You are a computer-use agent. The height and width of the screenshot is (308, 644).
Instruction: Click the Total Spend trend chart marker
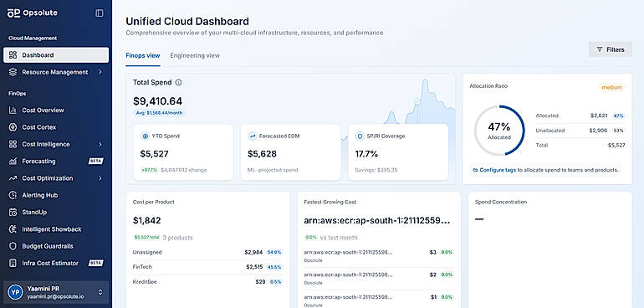[417, 101]
